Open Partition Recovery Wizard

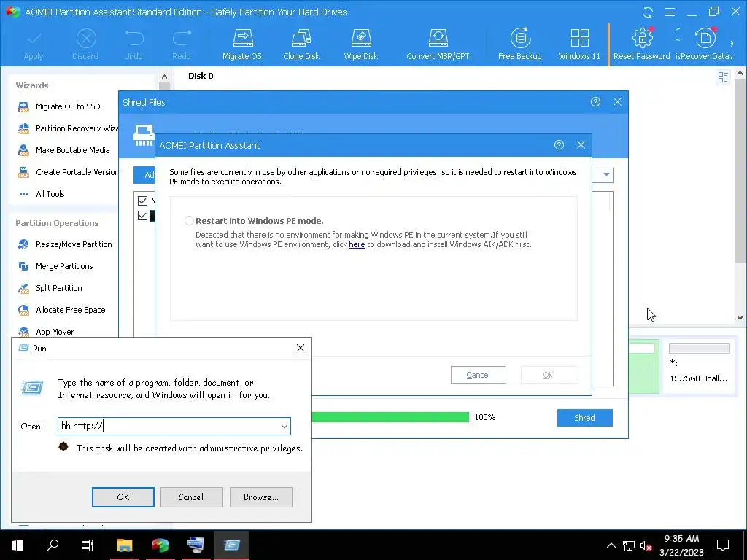(x=67, y=128)
